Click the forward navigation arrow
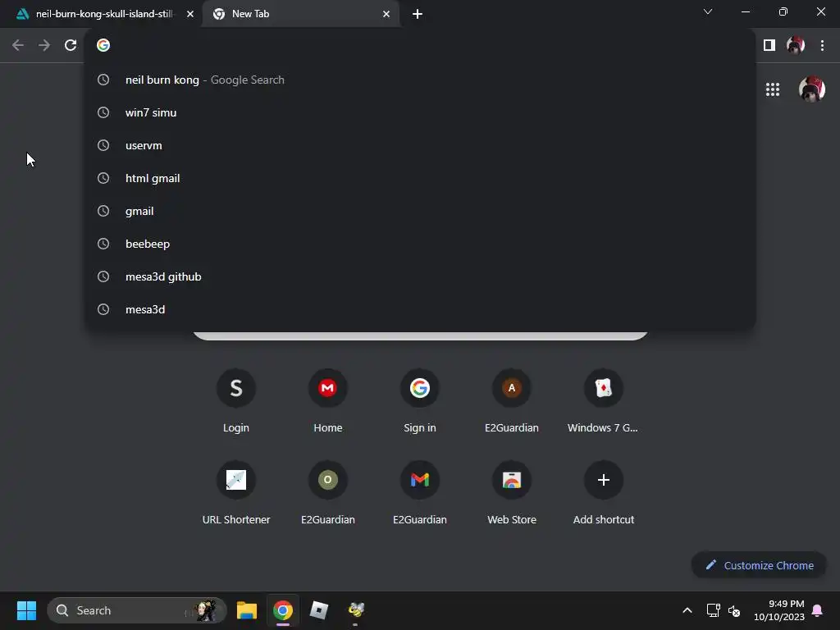Viewport: 840px width, 630px height. [x=44, y=46]
